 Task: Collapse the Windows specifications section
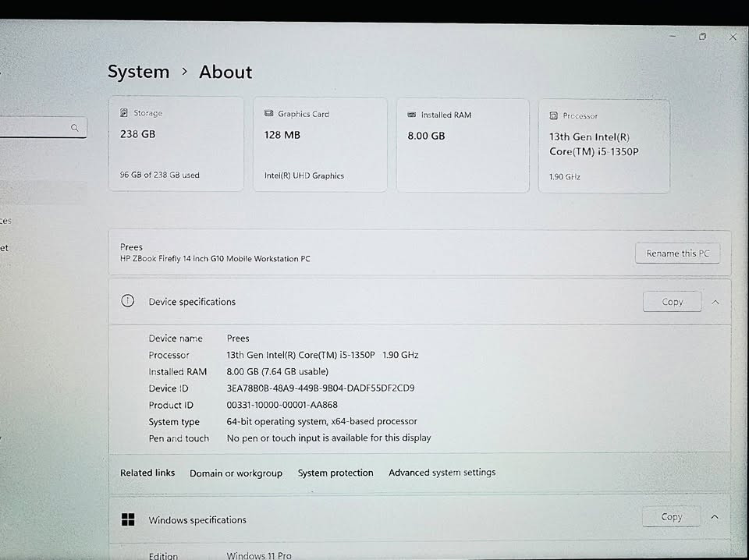click(x=715, y=517)
